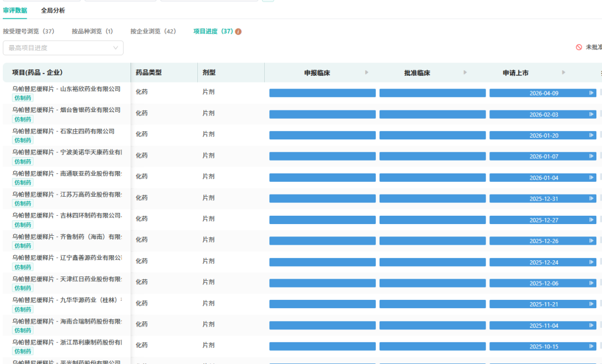Click the arrow icon after 申报临床 header
602x364 pixels.
pos(367,72)
